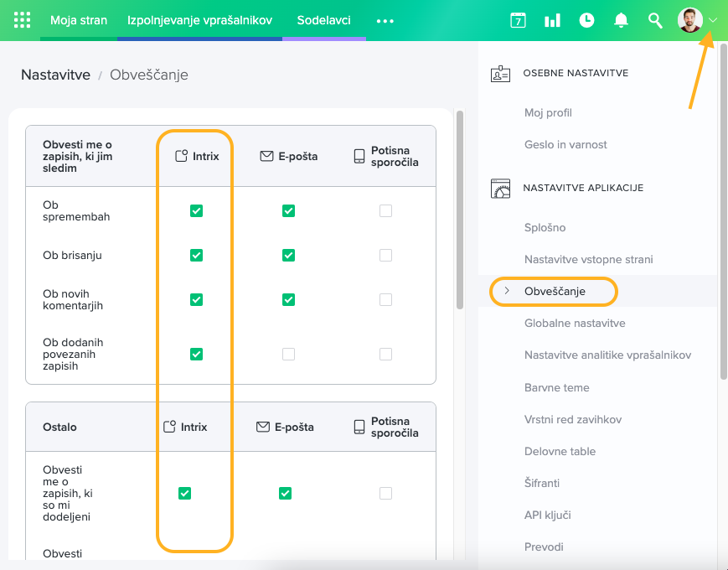Viewport: 728px width, 570px height.
Task: Click the Nastavitve breadcrumb link
Action: pos(55,75)
